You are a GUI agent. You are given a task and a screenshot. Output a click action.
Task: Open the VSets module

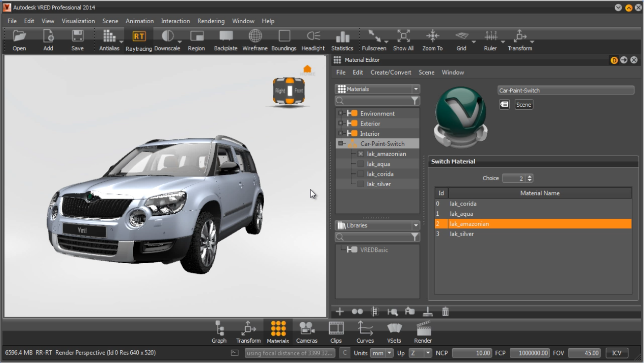tap(394, 332)
